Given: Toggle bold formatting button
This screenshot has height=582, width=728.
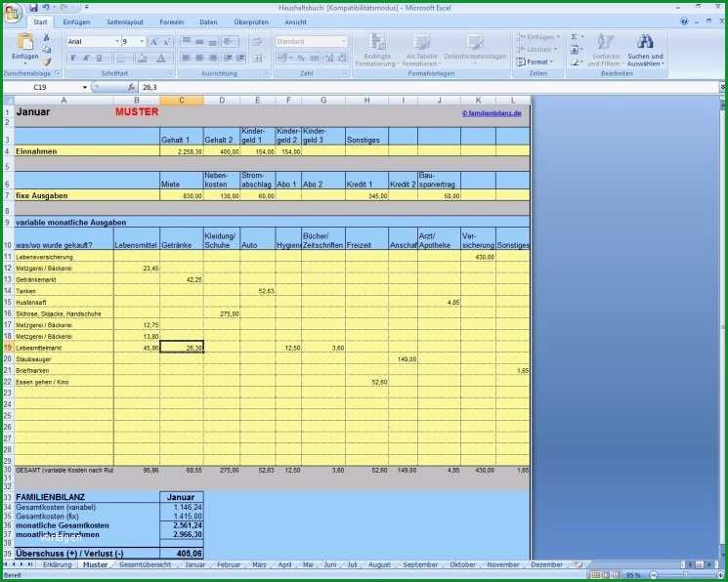Looking at the screenshot, I should (x=73, y=58).
